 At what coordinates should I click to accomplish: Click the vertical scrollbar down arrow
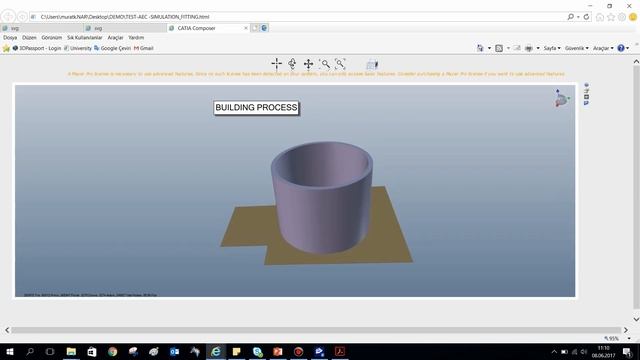[x=636, y=319]
